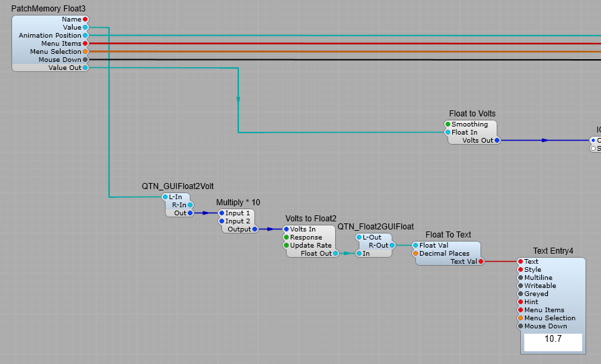Screen dimensions: 601x364
Task: Click the Value Out pin on PatchMemory Float3
Action: click(85, 68)
